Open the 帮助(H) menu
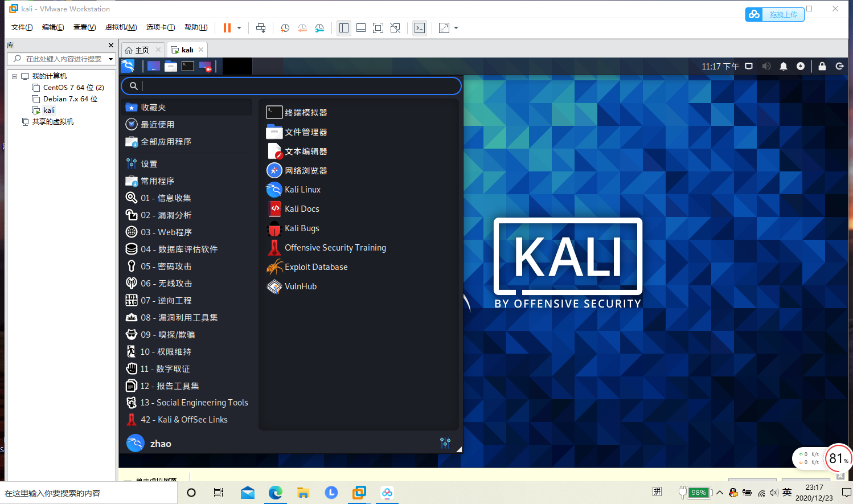Image resolution: width=853 pixels, height=504 pixels. (x=196, y=27)
